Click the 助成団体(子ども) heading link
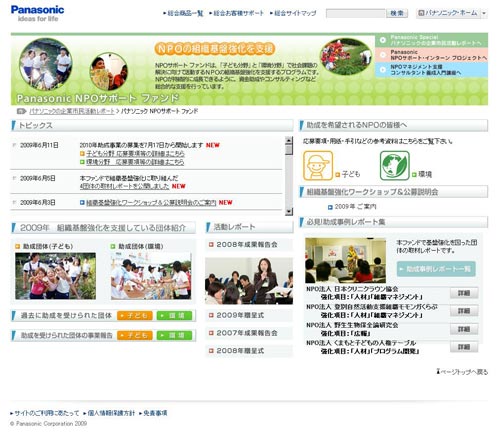500x436 pixels. point(48,246)
